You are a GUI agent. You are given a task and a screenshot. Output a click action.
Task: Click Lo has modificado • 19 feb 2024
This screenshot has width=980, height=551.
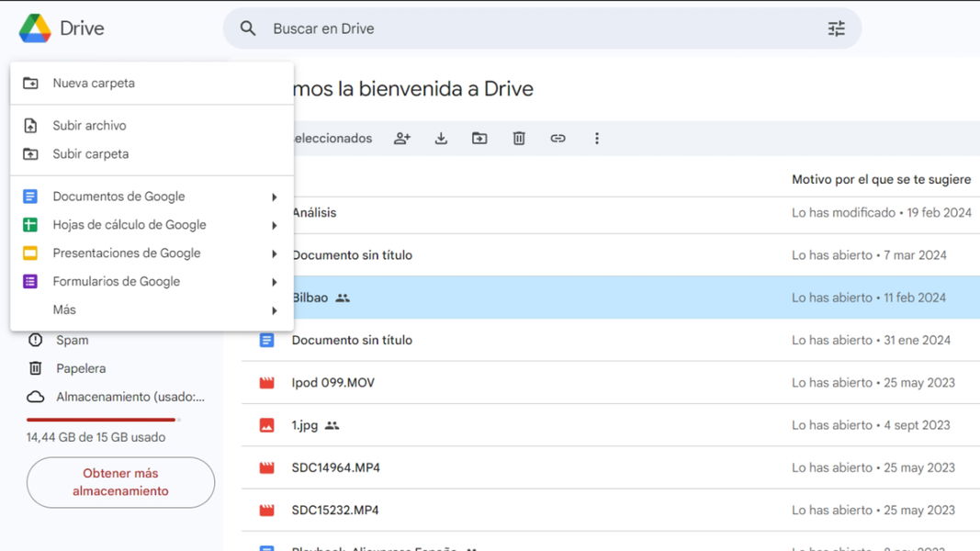point(881,212)
